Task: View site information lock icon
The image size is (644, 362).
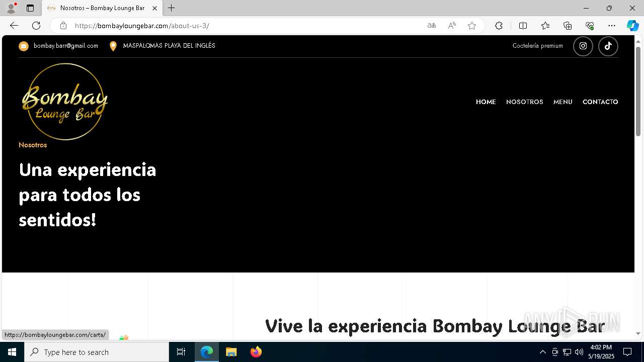Action: pos(63,26)
